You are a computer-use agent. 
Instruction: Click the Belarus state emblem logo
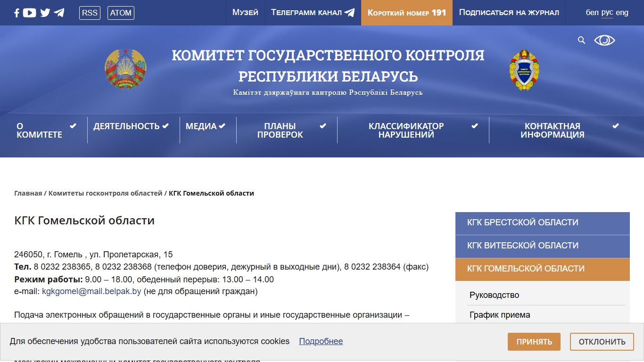click(125, 69)
